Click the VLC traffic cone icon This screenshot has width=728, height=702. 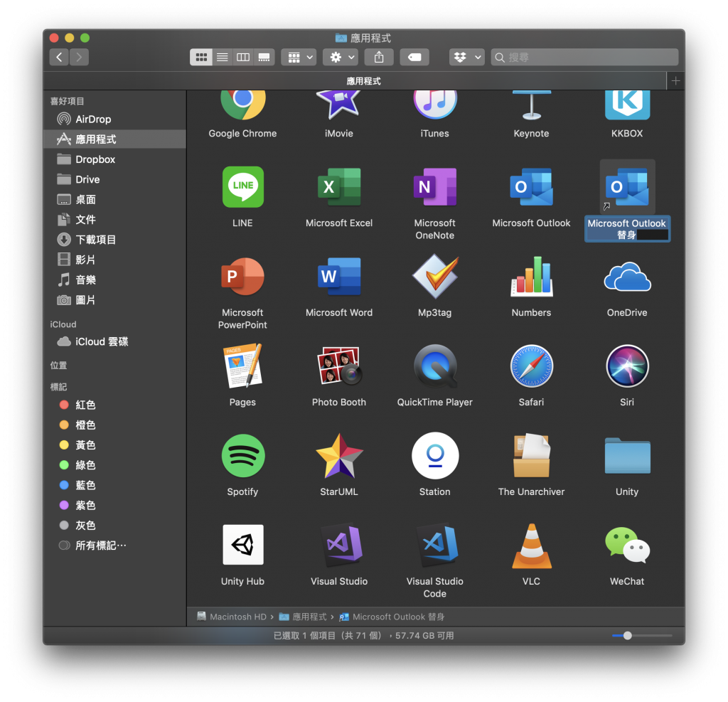tap(531, 545)
